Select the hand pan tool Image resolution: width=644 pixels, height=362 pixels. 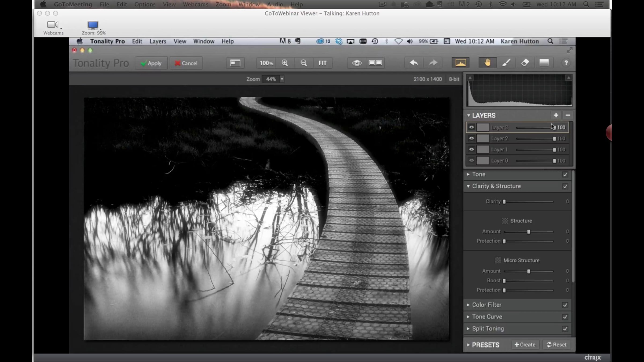point(487,63)
